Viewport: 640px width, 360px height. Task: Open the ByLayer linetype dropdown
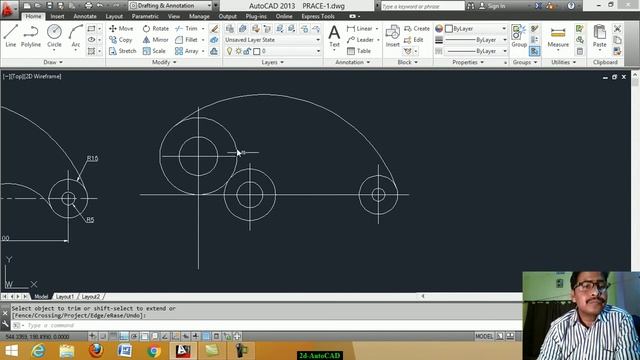[x=476, y=51]
